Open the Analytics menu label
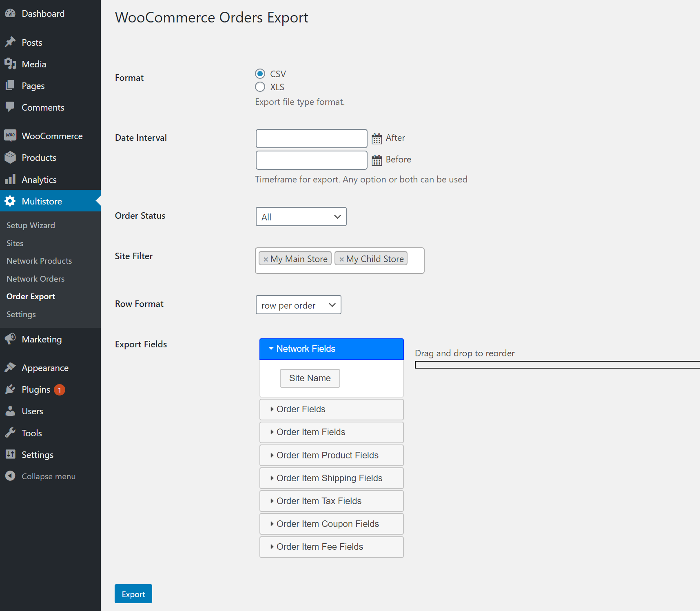 point(39,180)
